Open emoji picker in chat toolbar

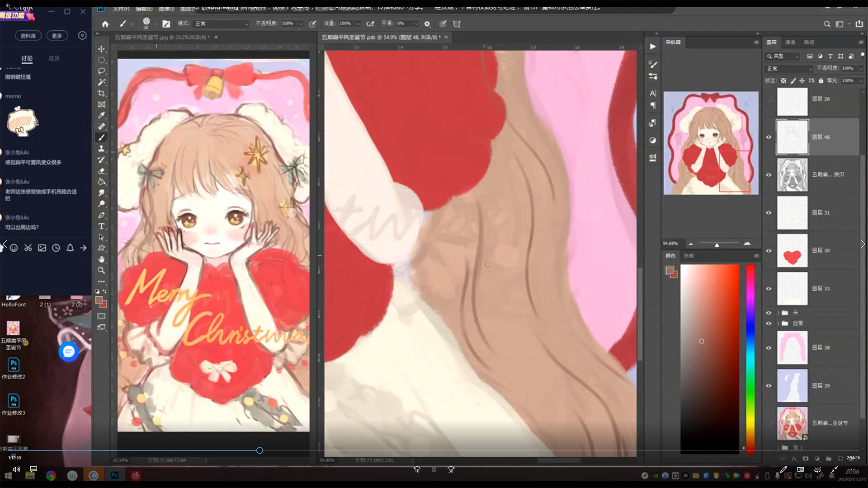coord(14,248)
